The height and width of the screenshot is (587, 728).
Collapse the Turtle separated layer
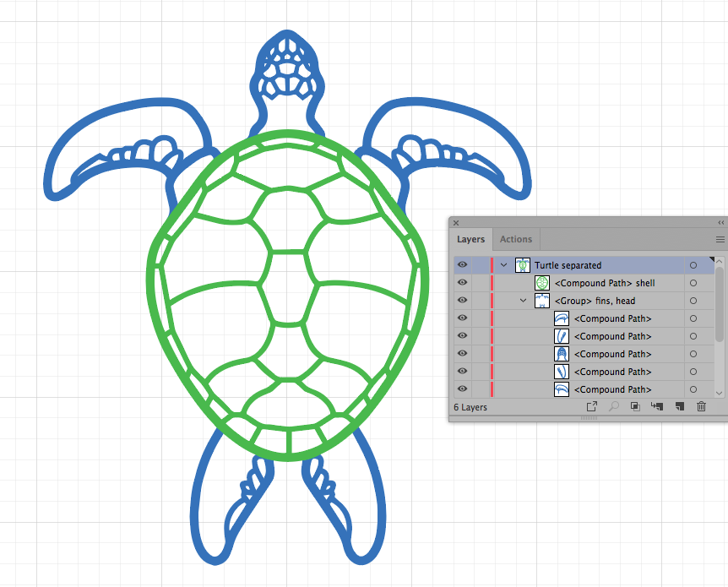[x=504, y=265]
